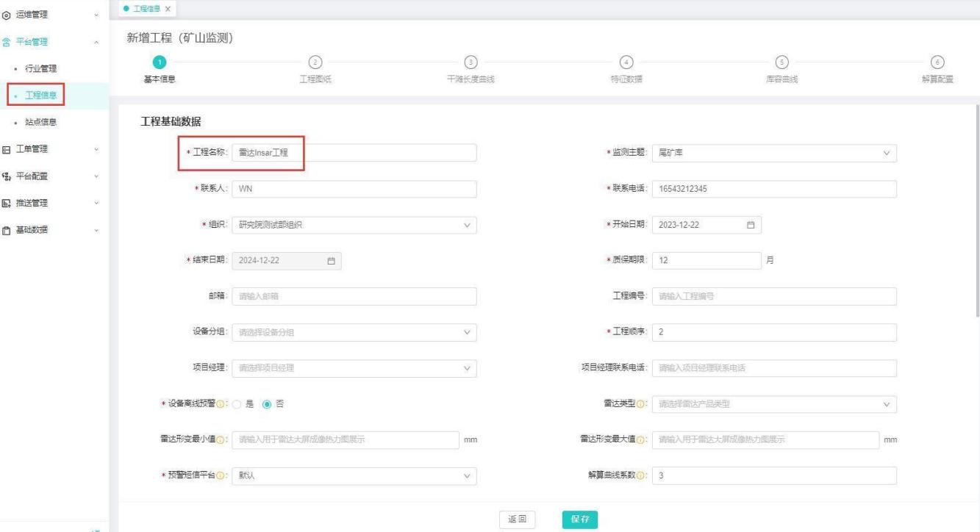This screenshot has width=980, height=532.
Task: Click info icon beside 雷达类型 label
Action: 640,404
